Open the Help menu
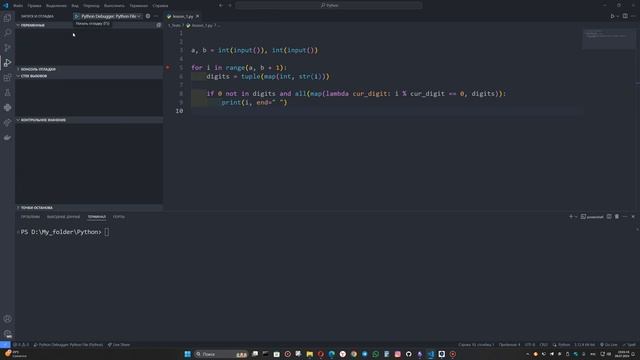This screenshot has height=360, width=640. coord(160,6)
